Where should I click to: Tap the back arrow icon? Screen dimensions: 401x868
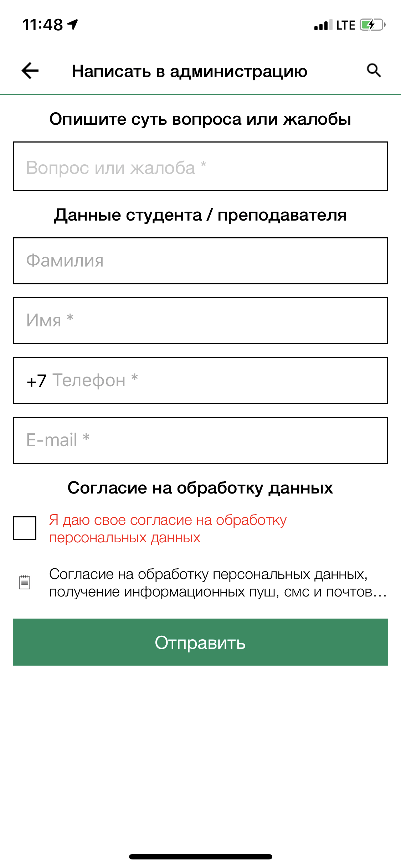click(x=30, y=71)
